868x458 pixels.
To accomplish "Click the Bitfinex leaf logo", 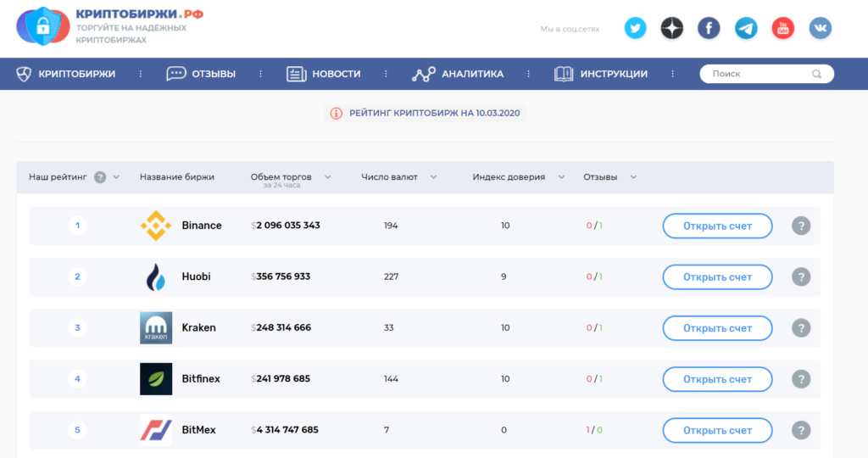I will point(156,379).
